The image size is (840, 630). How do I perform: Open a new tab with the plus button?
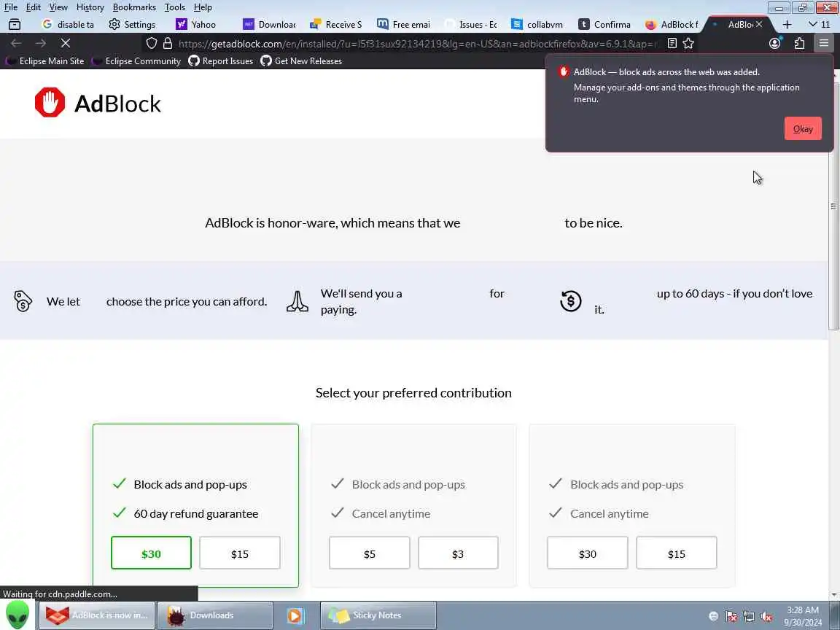click(x=787, y=24)
